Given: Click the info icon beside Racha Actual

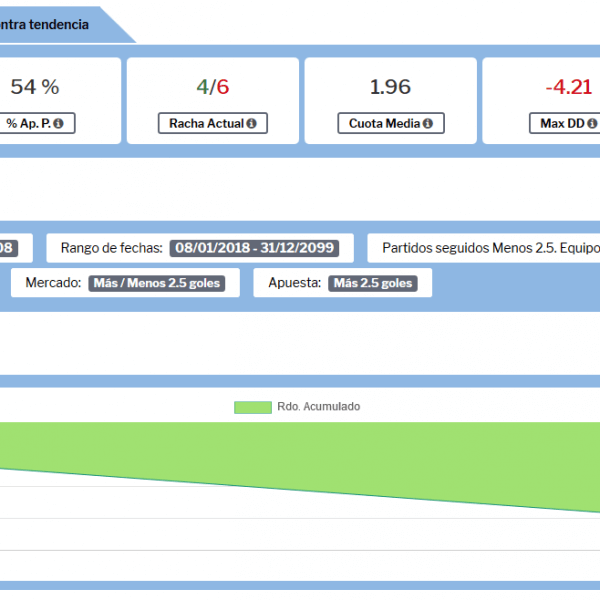Looking at the screenshot, I should (251, 123).
